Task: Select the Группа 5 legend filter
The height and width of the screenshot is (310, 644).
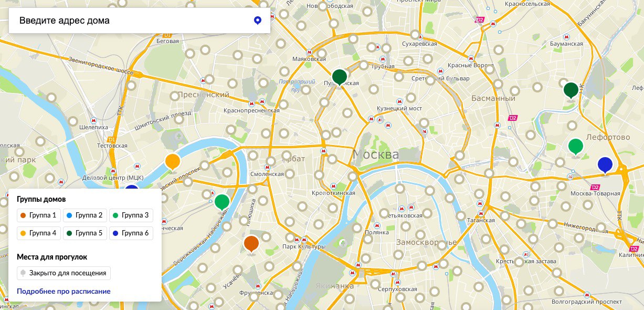Action: pyautogui.click(x=85, y=233)
